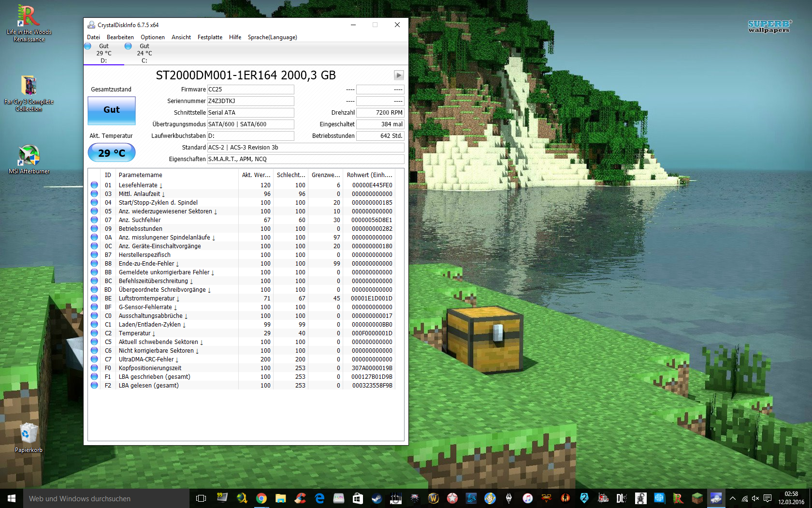
Task: Click the 642 Std. Betriebsstunden field
Action: [380, 136]
